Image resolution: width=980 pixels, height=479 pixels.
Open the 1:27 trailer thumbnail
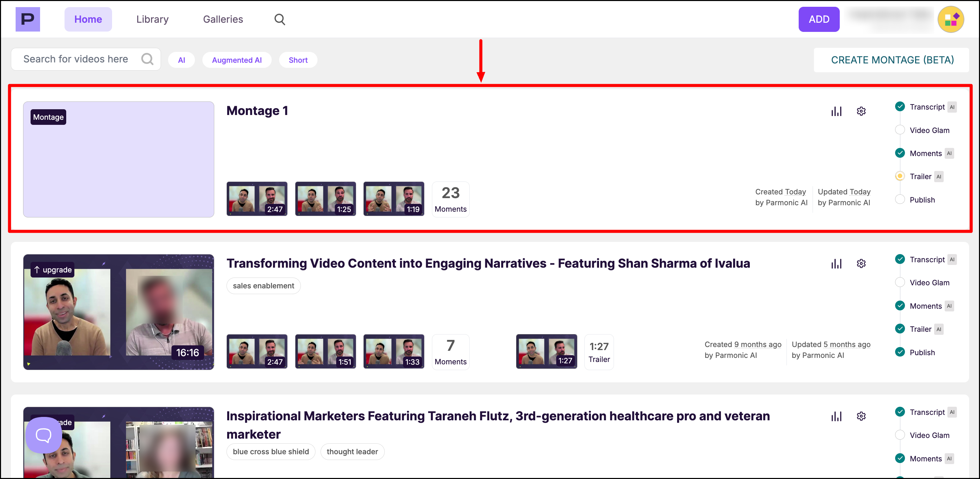point(546,352)
